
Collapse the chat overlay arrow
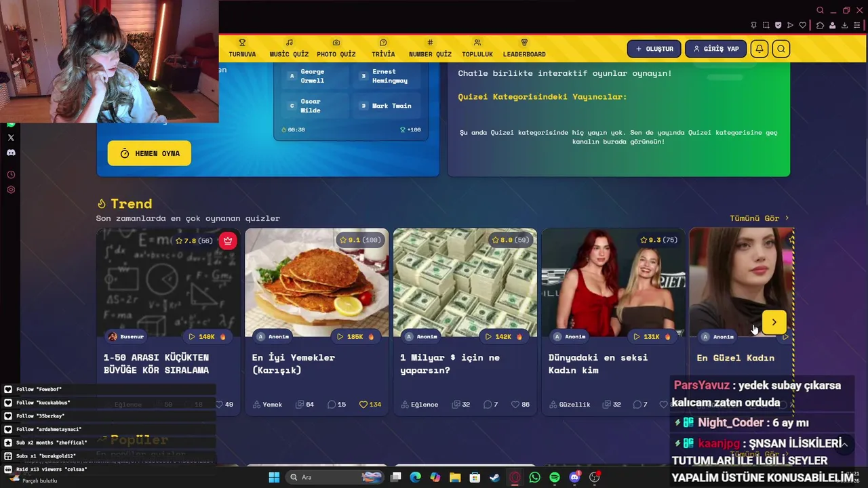tap(844, 445)
